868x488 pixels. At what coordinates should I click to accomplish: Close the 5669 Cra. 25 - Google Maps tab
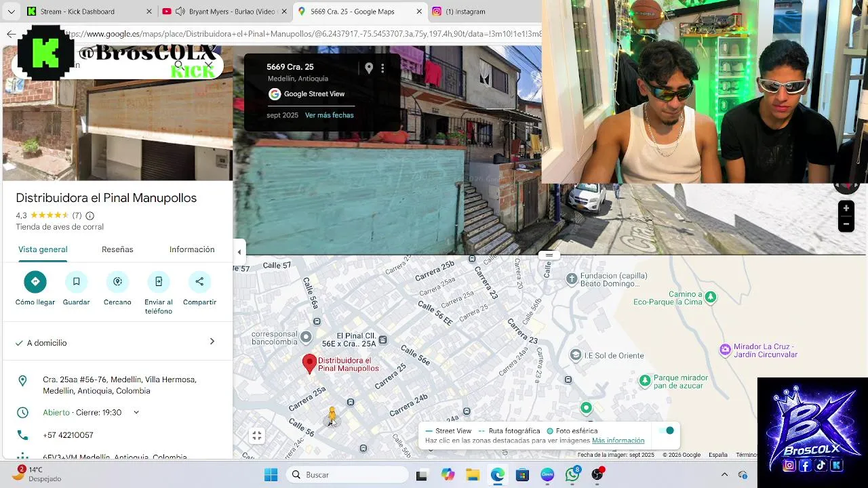coord(419,12)
